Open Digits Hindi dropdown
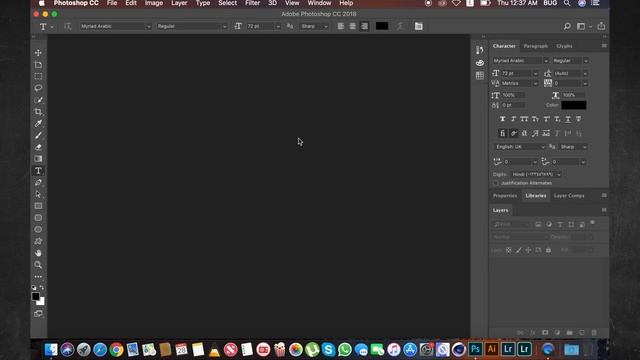 536,174
